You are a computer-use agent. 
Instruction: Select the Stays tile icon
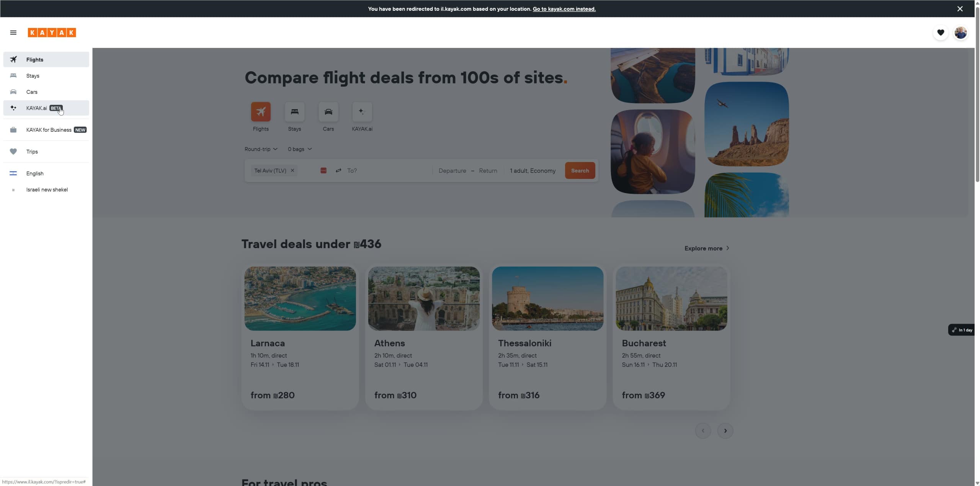click(x=294, y=112)
